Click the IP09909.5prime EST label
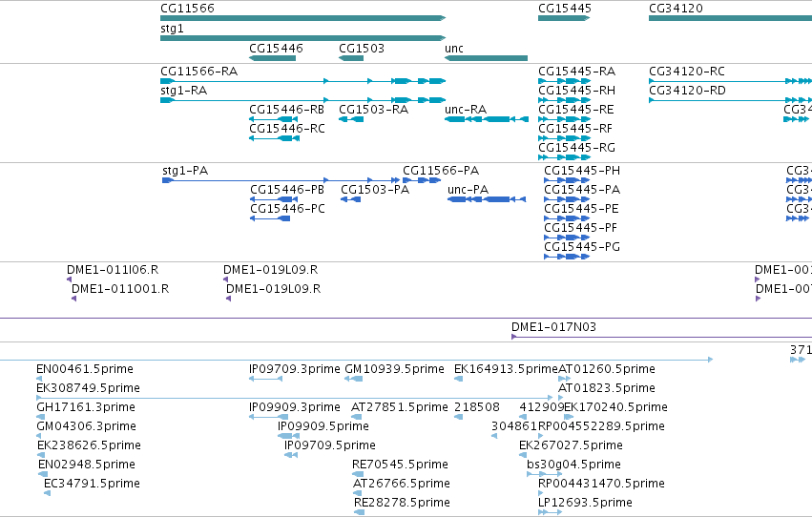 (x=323, y=427)
